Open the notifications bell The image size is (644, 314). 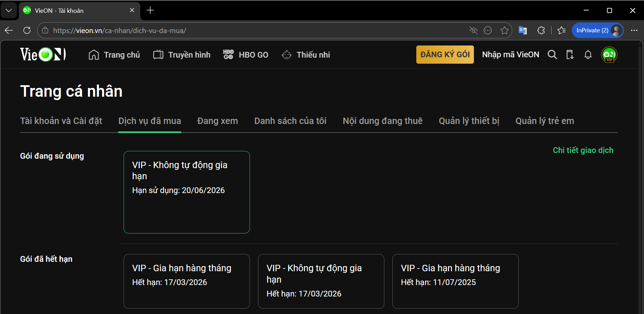click(588, 55)
